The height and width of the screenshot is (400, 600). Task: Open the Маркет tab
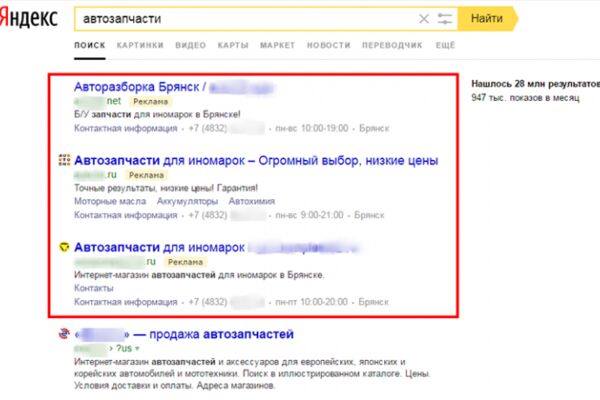click(277, 45)
